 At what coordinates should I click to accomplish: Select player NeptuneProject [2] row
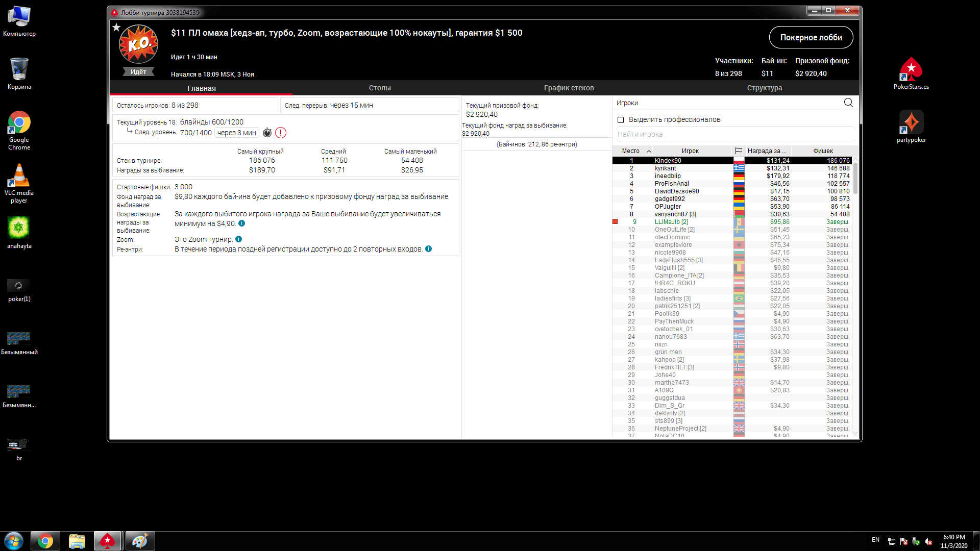[x=732, y=429]
